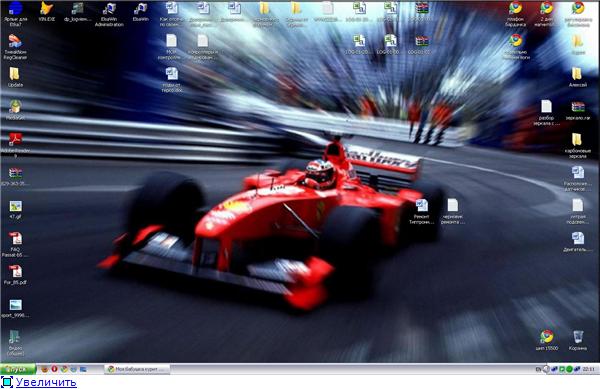Open the шип 15500 Chrome shortcut
The image size is (600, 389).
coord(547,340)
